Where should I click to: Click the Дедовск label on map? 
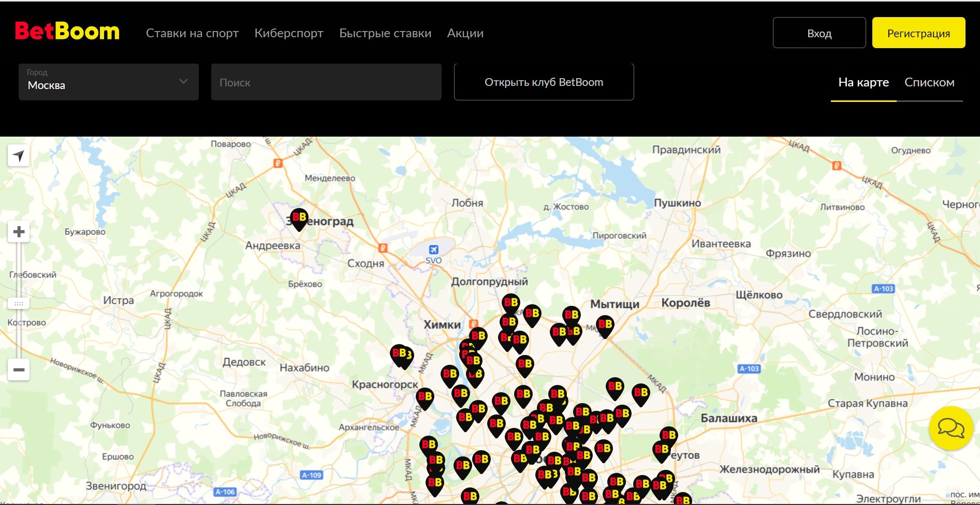coord(244,362)
